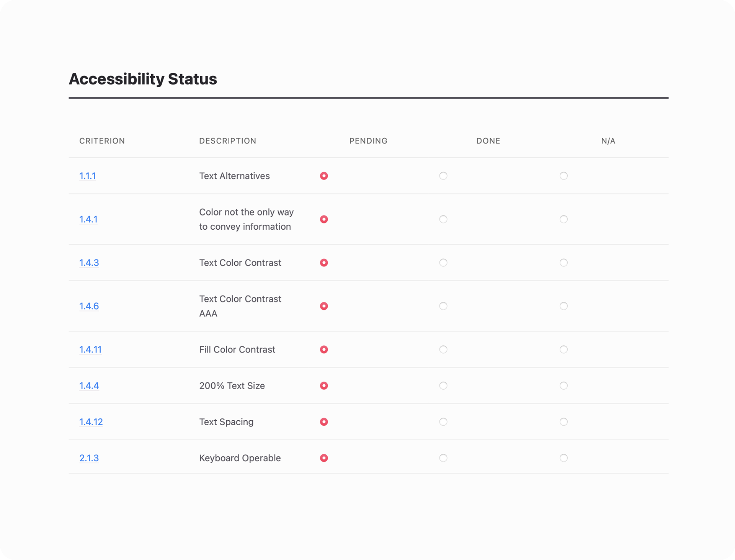Mark Fill Color Contrast as Done
Image resolution: width=735 pixels, height=560 pixels.
click(x=443, y=349)
